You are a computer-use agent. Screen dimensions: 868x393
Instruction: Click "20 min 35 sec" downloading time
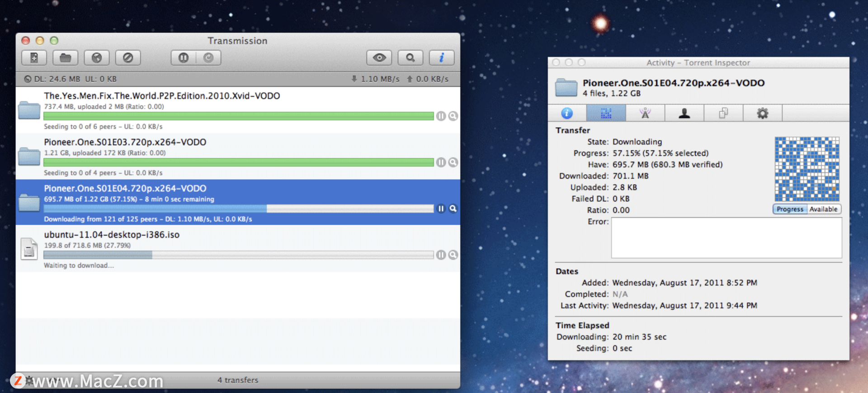[640, 337]
